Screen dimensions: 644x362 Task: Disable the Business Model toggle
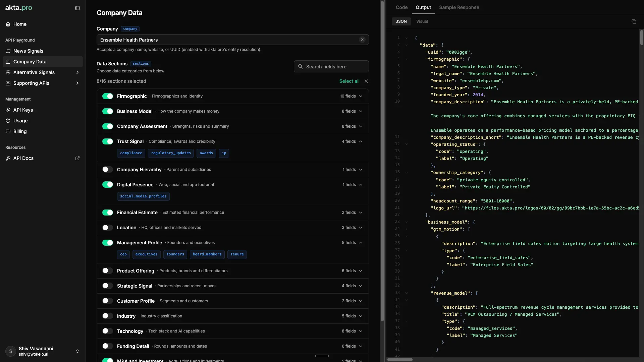pyautogui.click(x=108, y=111)
